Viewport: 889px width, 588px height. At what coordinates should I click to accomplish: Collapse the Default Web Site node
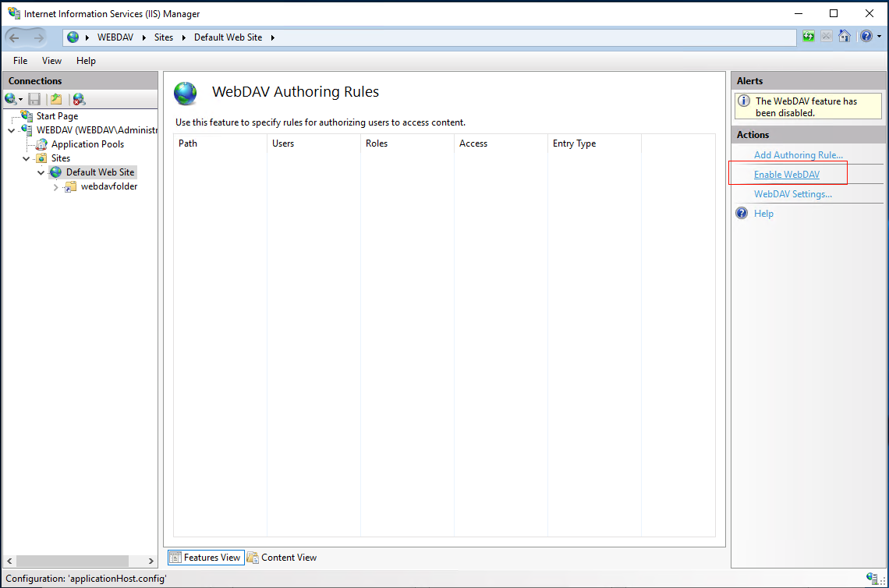click(41, 172)
